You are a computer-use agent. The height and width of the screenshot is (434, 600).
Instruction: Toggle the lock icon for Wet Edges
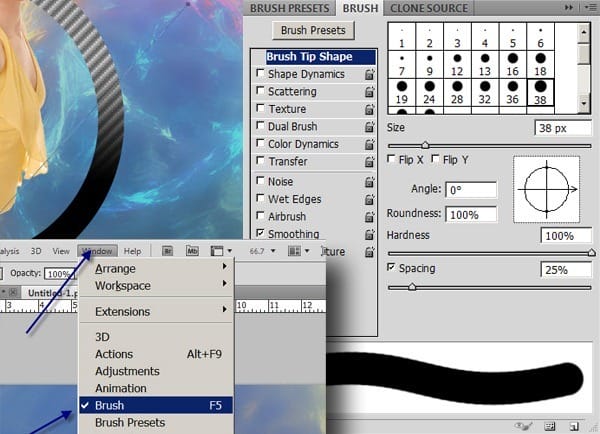[x=369, y=199]
